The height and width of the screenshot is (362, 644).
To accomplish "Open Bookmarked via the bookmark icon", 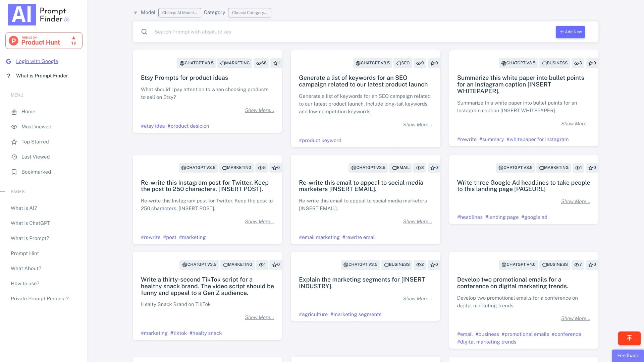I will point(14,172).
